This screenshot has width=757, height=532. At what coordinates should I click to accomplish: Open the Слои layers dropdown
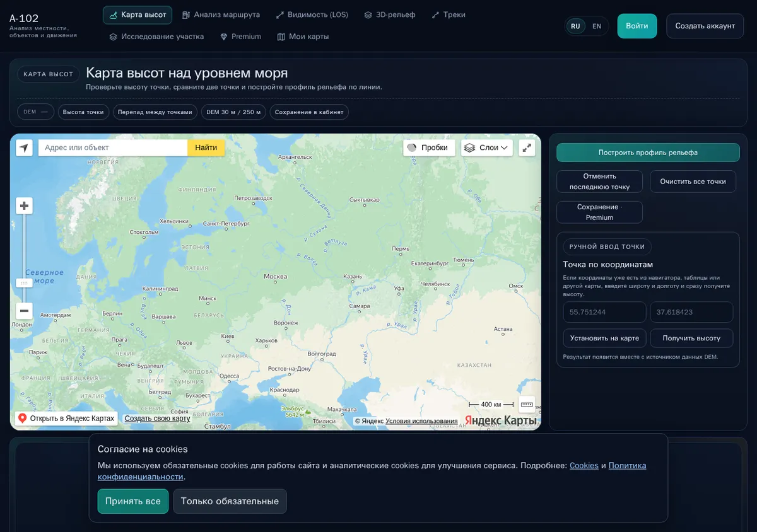pos(487,147)
